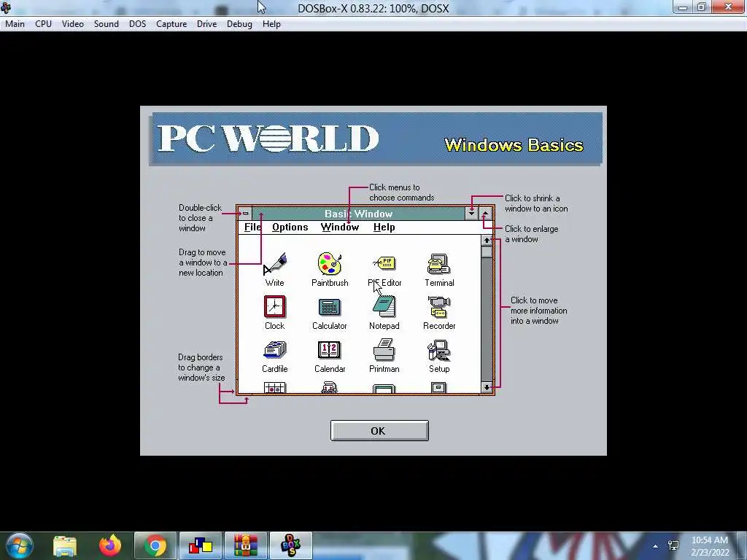Select the Calendar icon
This screenshot has height=560, width=747.
329,350
